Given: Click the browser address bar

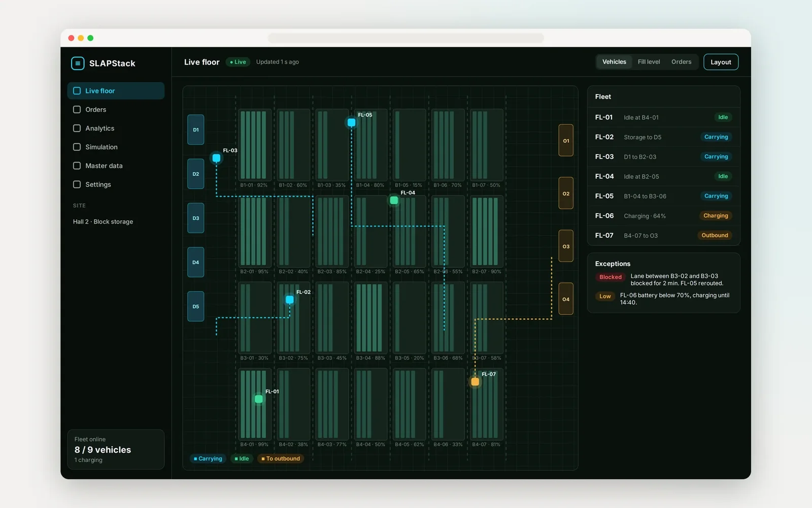Looking at the screenshot, I should pyautogui.click(x=406, y=38).
